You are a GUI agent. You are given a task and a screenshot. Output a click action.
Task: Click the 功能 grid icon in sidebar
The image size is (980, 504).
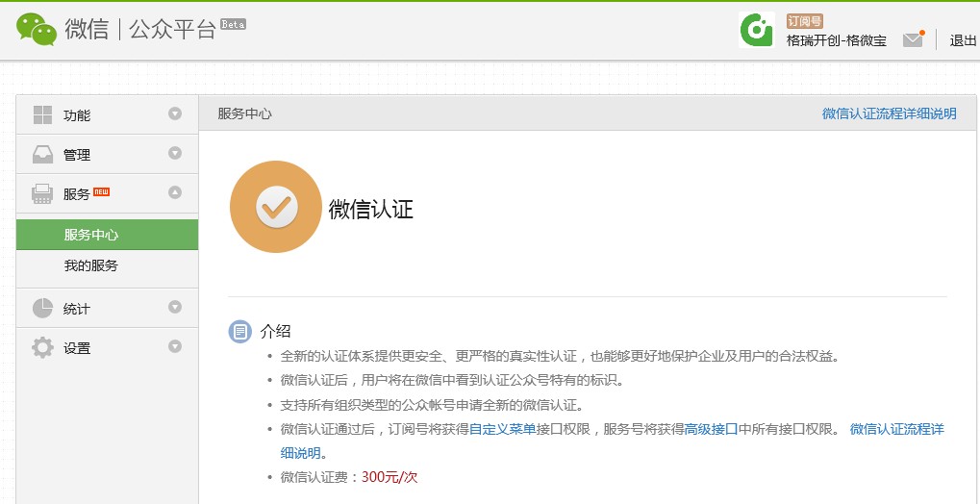coord(43,115)
